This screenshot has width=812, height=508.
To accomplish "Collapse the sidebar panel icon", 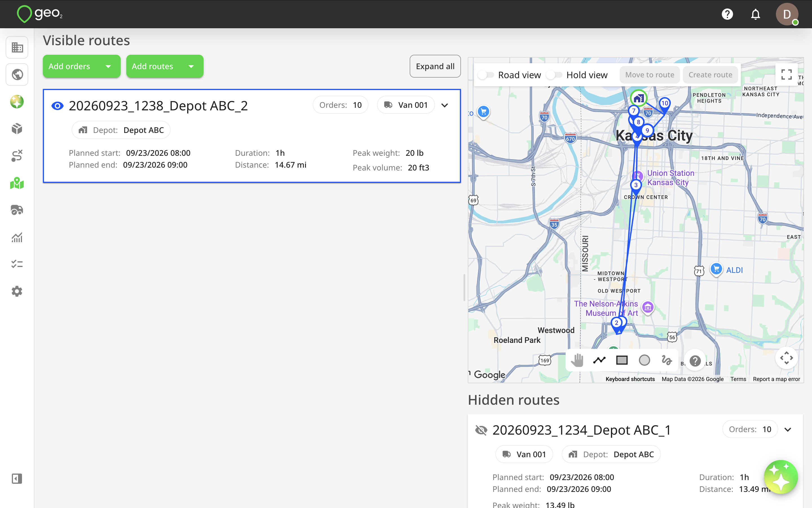I will (17, 478).
